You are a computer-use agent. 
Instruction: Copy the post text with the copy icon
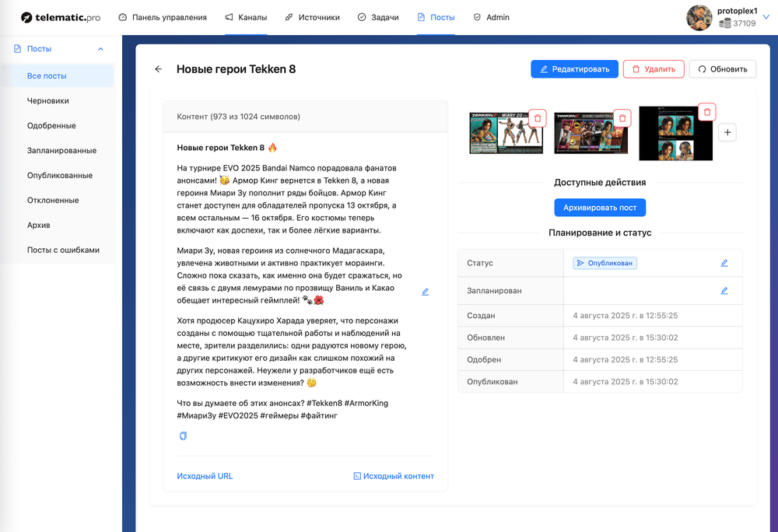pos(183,436)
